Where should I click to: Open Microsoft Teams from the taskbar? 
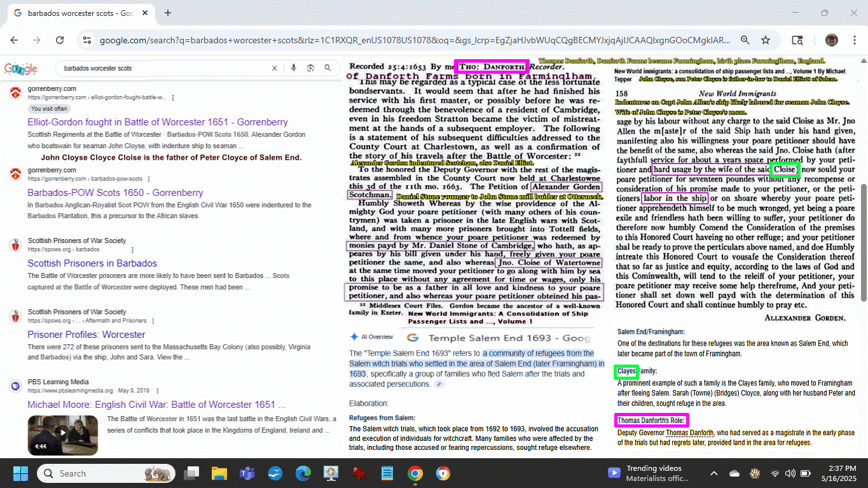[x=247, y=473]
